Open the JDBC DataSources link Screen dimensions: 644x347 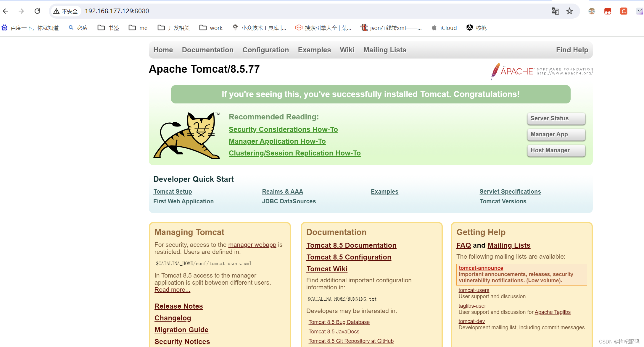tap(289, 201)
